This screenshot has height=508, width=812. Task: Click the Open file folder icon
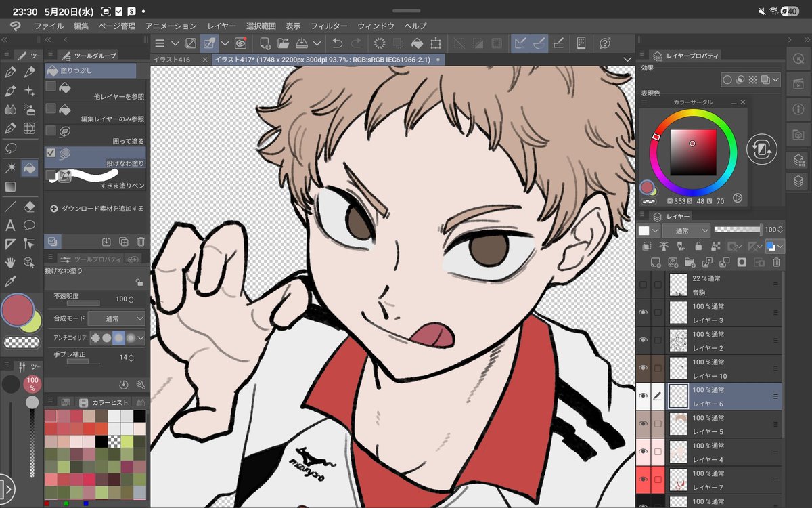[x=284, y=43]
